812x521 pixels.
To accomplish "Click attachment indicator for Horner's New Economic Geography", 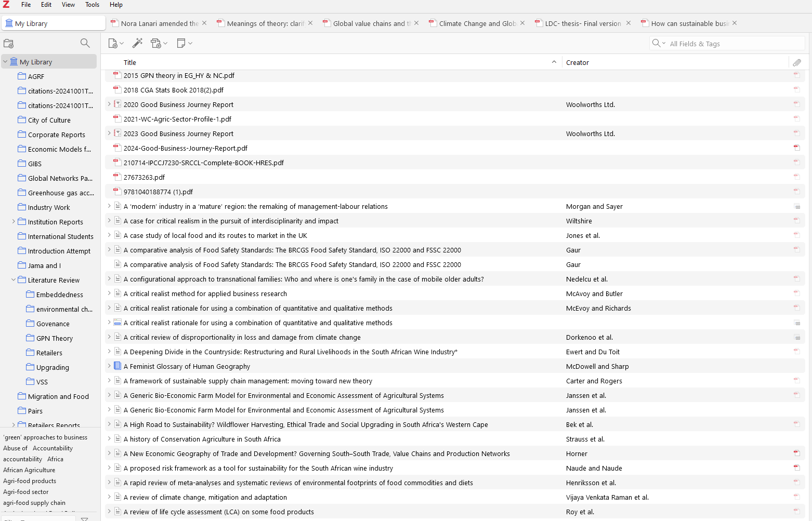I will click(796, 453).
